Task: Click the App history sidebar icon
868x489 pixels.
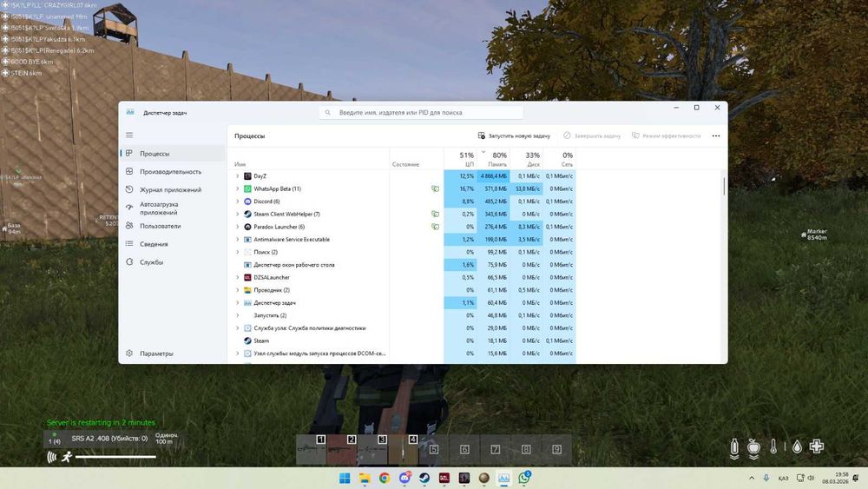Action: coord(129,189)
